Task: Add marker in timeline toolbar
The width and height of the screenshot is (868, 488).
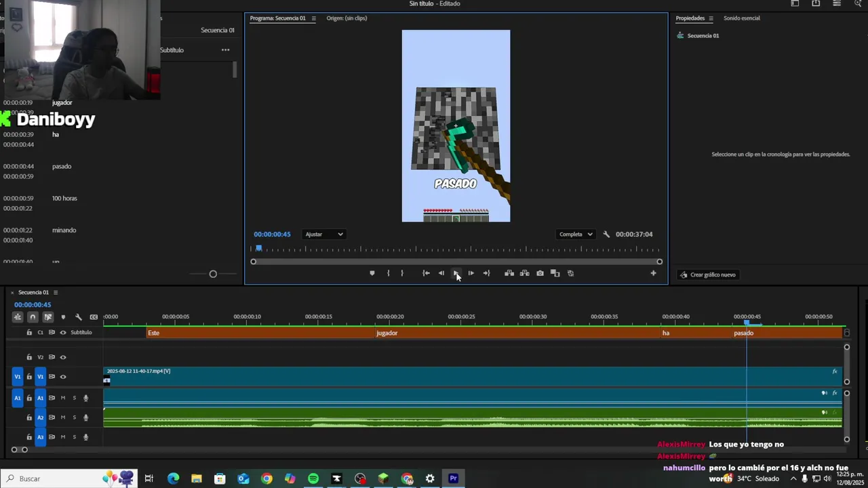Action: [63, 317]
